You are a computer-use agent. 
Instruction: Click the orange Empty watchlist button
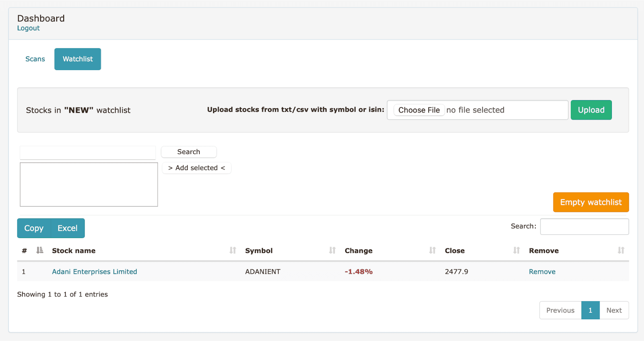[x=590, y=202]
